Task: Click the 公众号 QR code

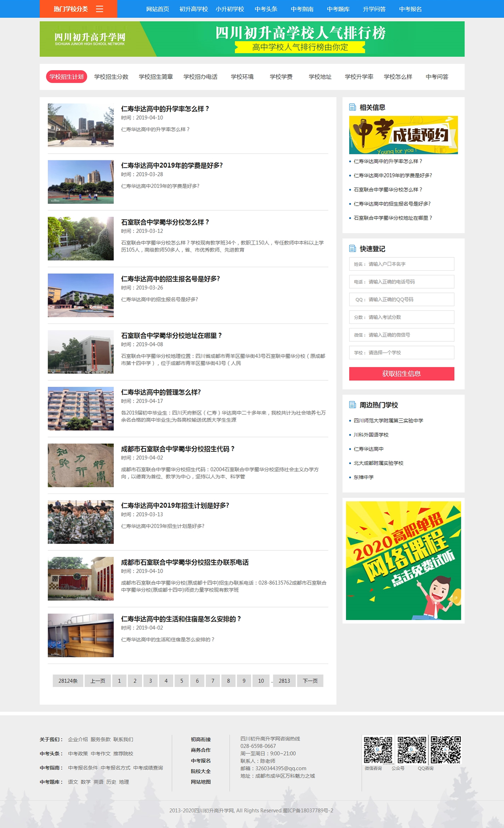Action: pyautogui.click(x=411, y=750)
